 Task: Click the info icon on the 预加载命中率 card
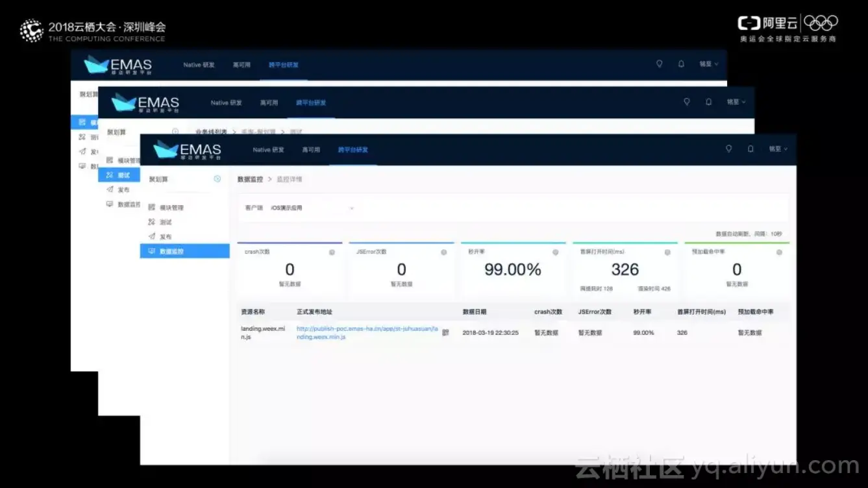coord(779,252)
